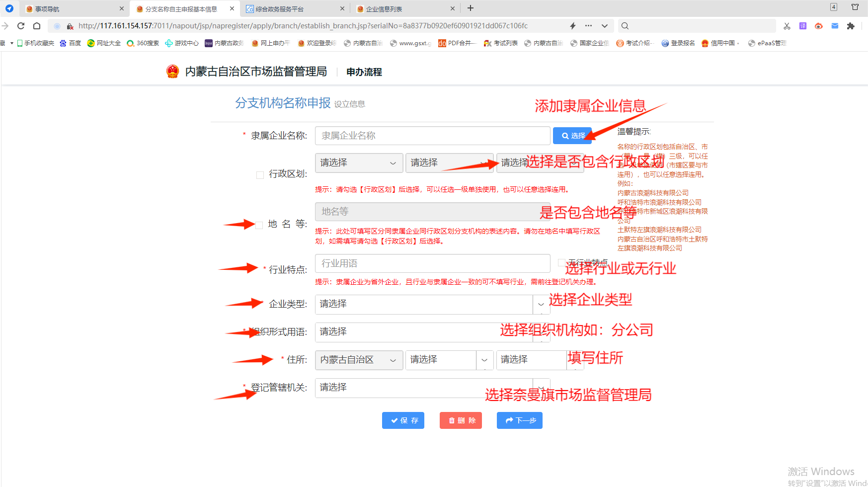868x487 pixels.
Task: Click the Weibo extension icon
Action: coord(819,26)
